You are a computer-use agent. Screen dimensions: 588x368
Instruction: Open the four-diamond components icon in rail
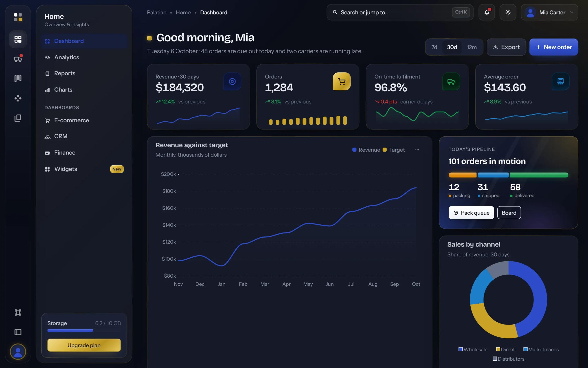point(18,98)
